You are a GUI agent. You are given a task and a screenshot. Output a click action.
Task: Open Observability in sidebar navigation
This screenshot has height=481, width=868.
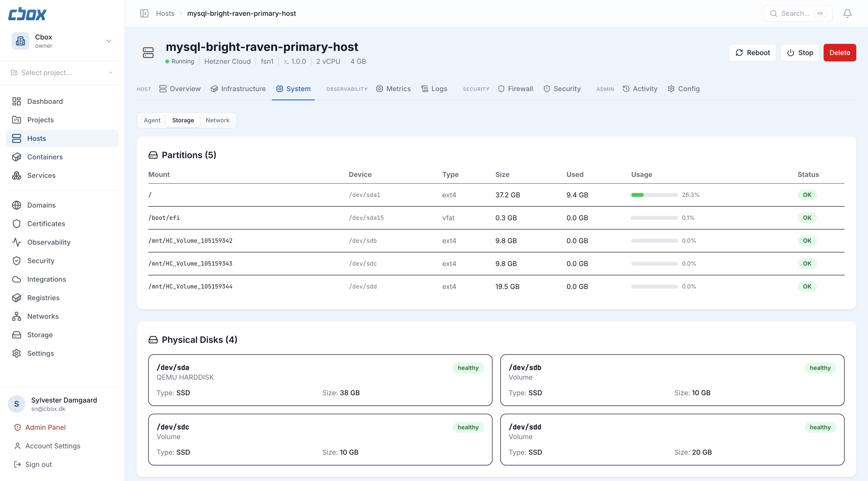pos(49,242)
